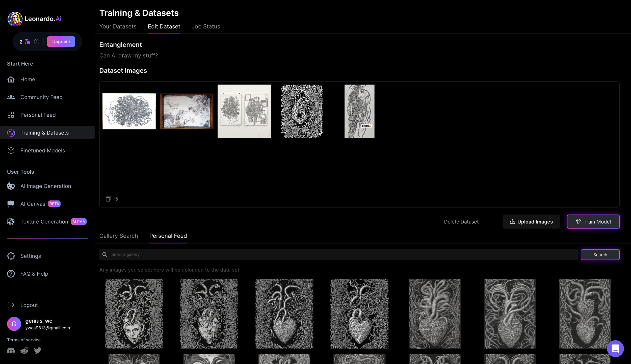Switch to Your Datasets tab
Viewport: 631px width, 364px height.
[x=118, y=27]
